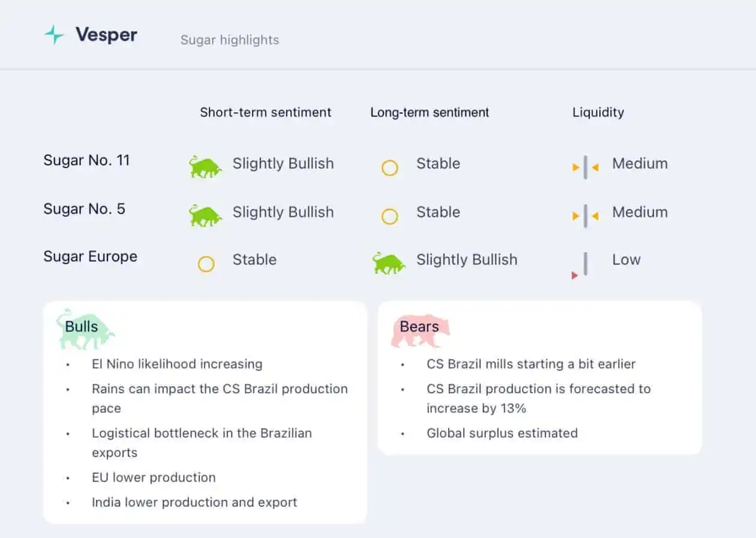Click the green bull in the Bulls card

[86, 329]
